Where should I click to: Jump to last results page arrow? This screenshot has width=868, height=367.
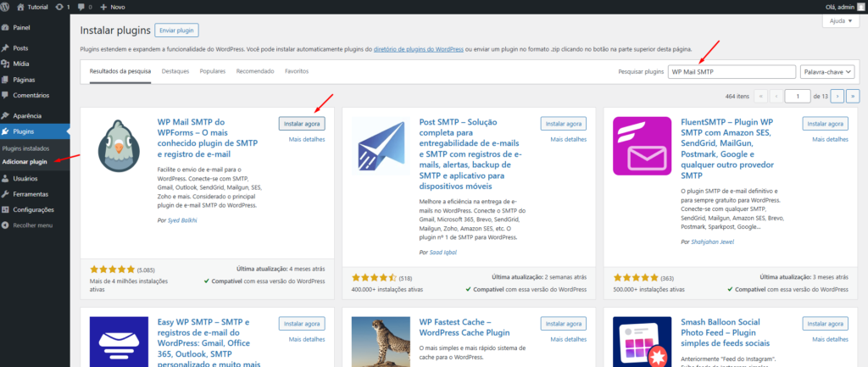(853, 96)
